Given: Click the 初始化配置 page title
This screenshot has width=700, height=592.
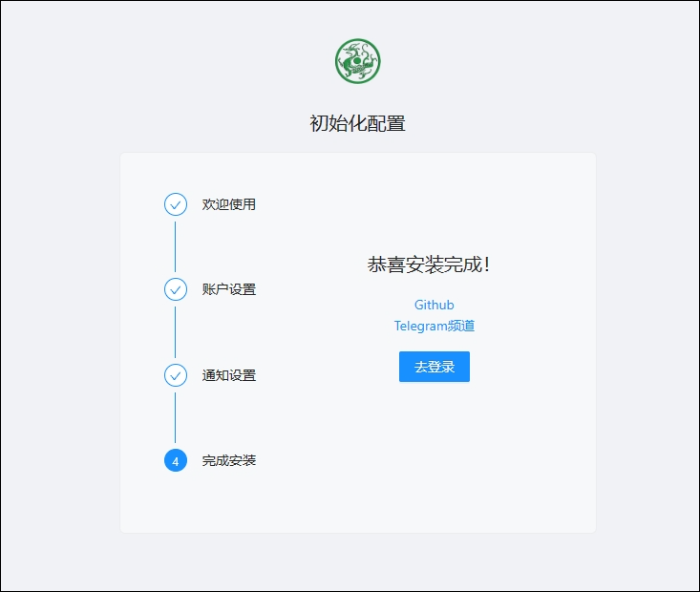Looking at the screenshot, I should pyautogui.click(x=357, y=123).
